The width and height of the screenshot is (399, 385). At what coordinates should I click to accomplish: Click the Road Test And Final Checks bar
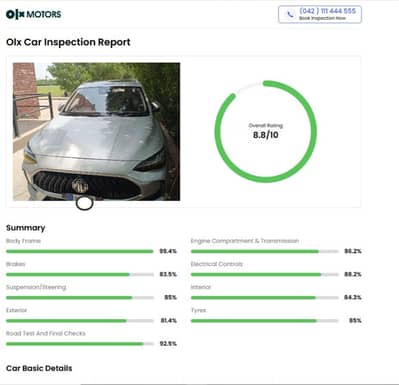coord(80,344)
